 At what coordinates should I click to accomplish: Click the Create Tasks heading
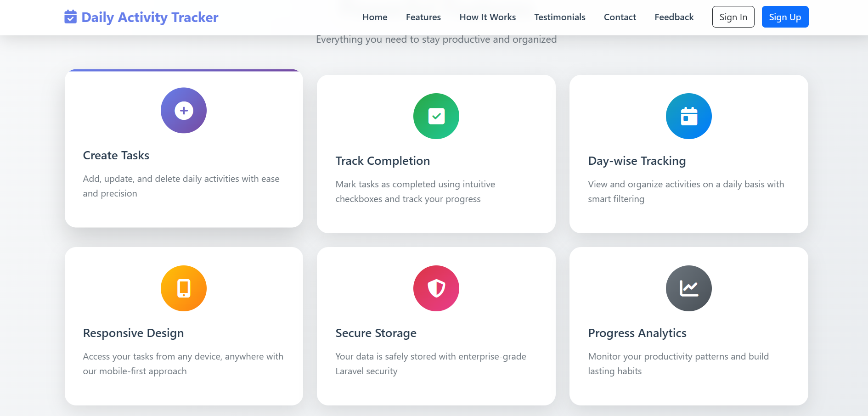tap(116, 155)
